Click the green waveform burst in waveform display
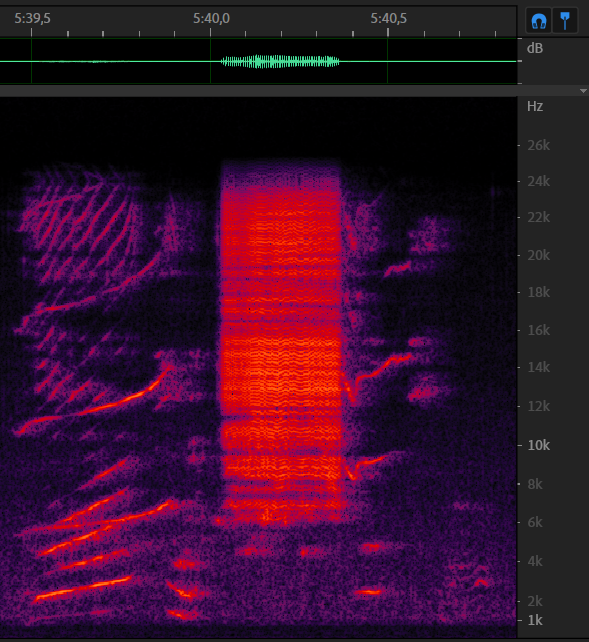The width and height of the screenshot is (589, 642). (x=280, y=61)
